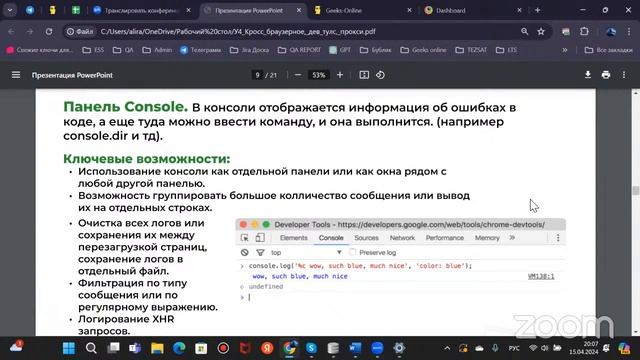
Task: Open PDF viewer more actions menu
Action: click(x=624, y=75)
